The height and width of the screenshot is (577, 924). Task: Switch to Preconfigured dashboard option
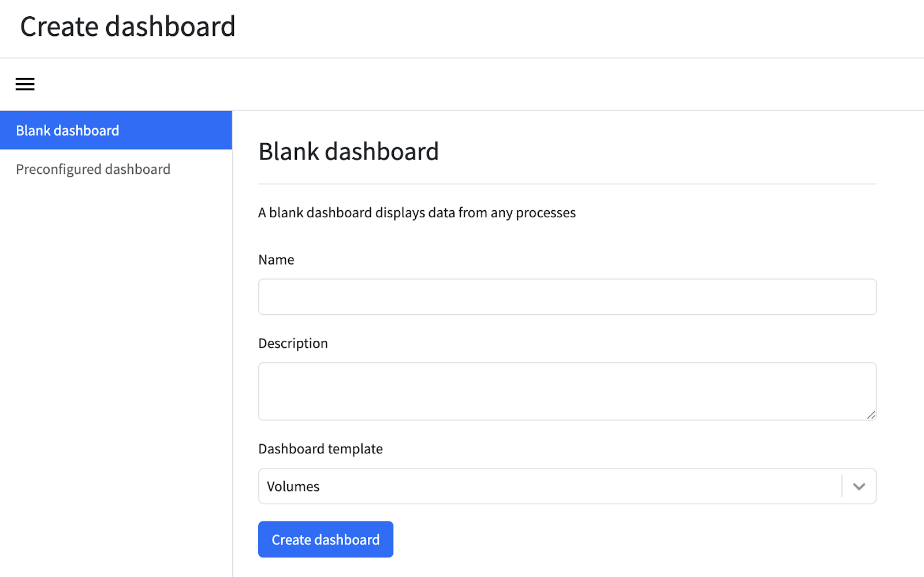pyautogui.click(x=93, y=169)
